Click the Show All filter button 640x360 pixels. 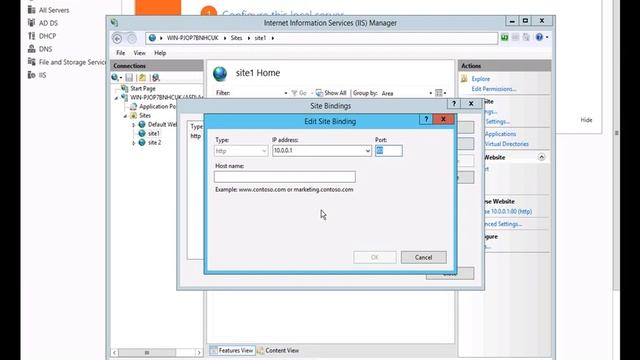tap(331, 93)
